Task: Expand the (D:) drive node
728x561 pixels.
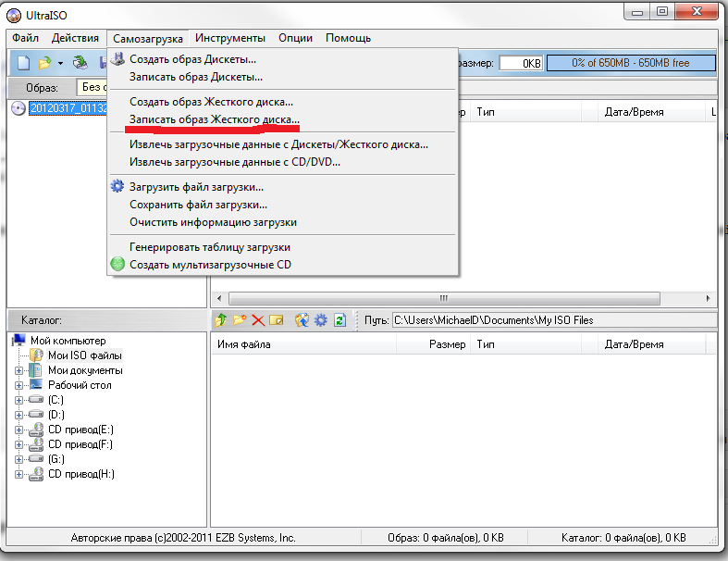Action: [19, 415]
